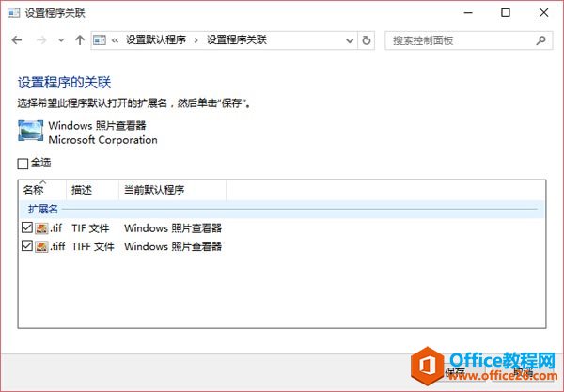Viewport: 564px width, 392px height.
Task: Expand the chevron after 设置默认程序
Action: pyautogui.click(x=196, y=40)
